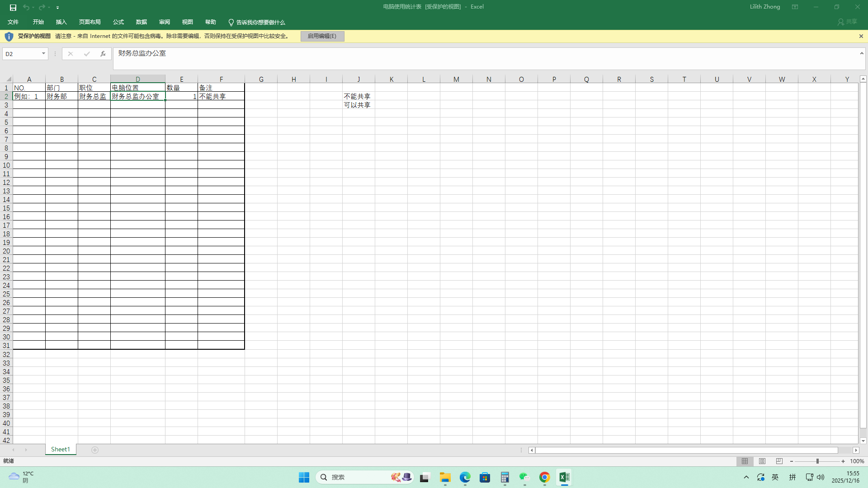Click the Save icon in quick access toolbar
Image resolution: width=868 pixels, height=488 pixels.
tap(13, 7)
